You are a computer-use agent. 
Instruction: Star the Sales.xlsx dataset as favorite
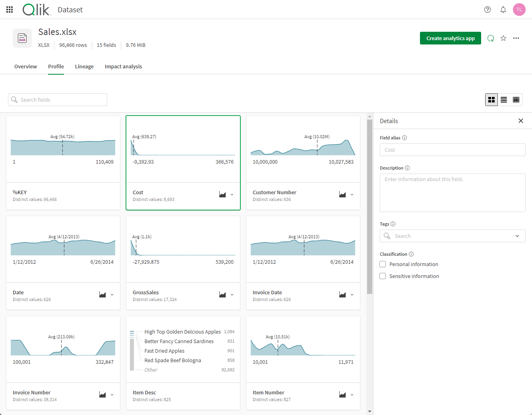point(503,38)
